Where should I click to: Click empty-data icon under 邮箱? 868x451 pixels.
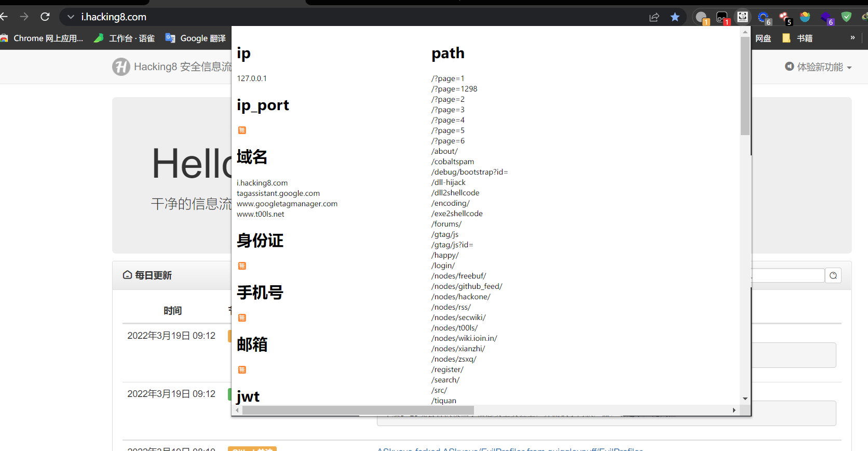pos(242,370)
